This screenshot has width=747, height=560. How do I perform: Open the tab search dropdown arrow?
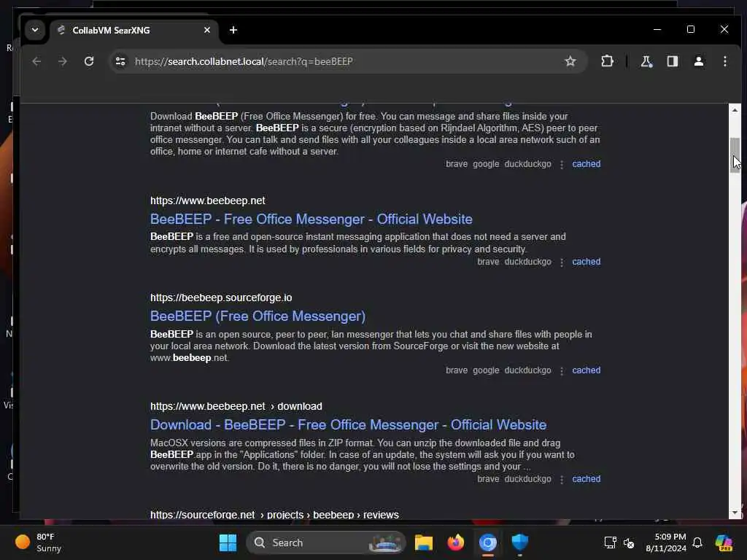click(x=35, y=30)
